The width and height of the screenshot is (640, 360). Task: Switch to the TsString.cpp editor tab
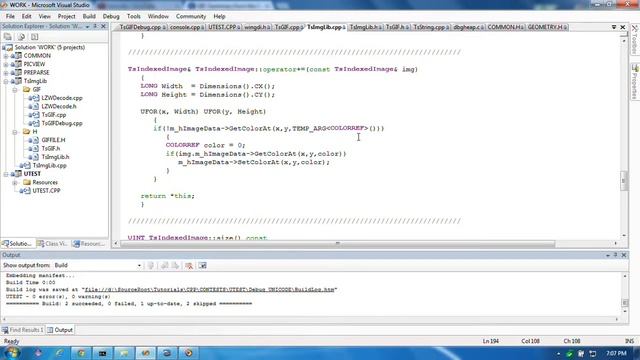click(431, 27)
